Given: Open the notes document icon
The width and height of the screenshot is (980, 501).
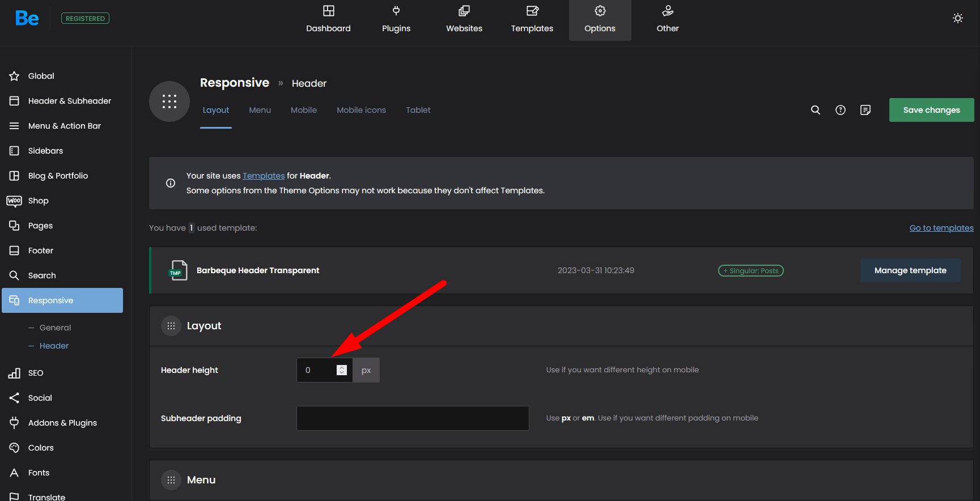Looking at the screenshot, I should (866, 110).
